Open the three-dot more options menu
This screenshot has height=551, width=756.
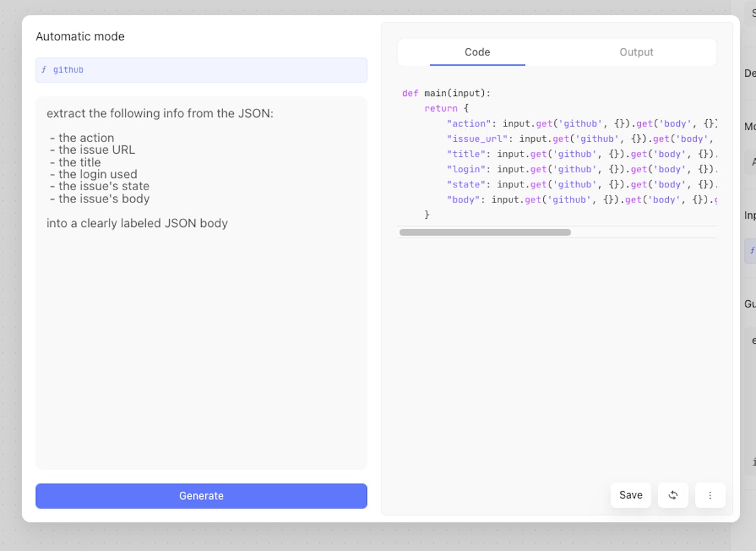point(710,495)
